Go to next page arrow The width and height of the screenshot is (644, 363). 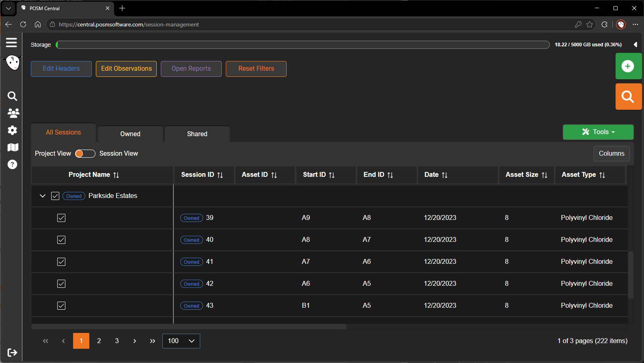(x=135, y=341)
